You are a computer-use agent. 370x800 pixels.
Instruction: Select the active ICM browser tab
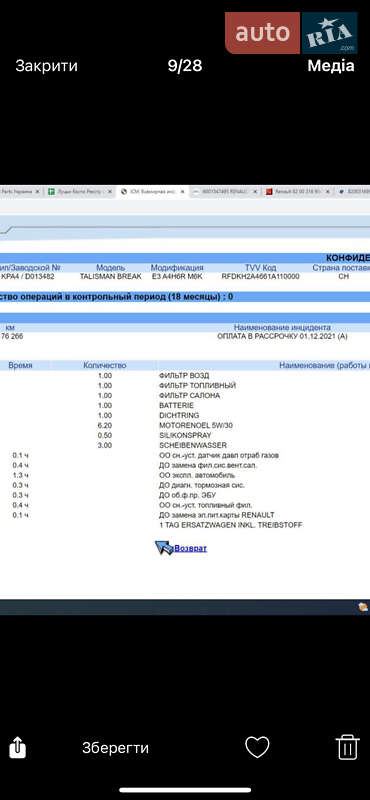click(x=152, y=191)
